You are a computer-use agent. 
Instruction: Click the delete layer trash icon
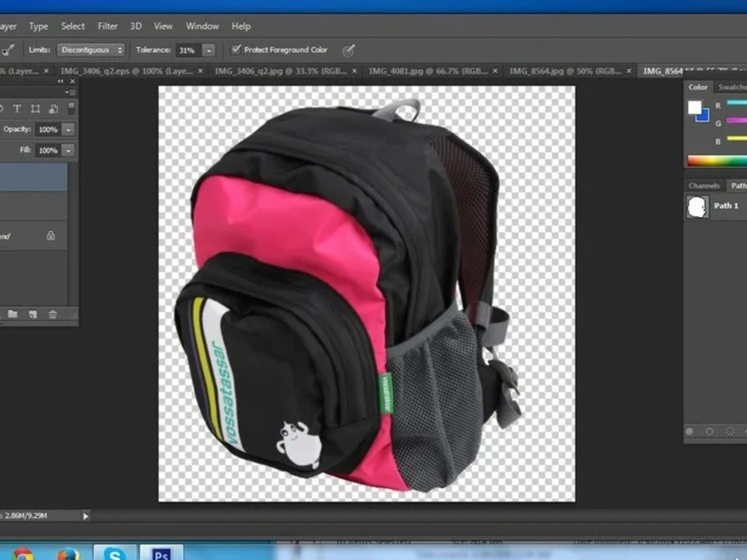52,314
